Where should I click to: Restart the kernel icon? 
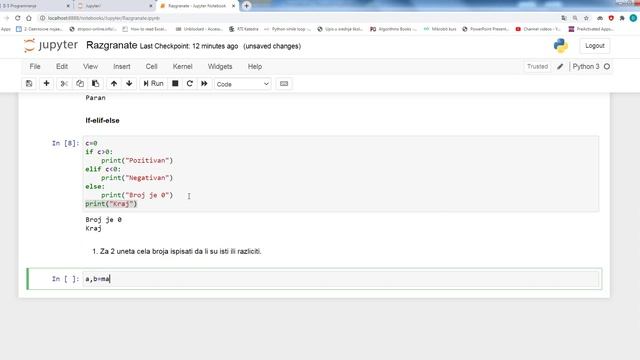(189, 84)
